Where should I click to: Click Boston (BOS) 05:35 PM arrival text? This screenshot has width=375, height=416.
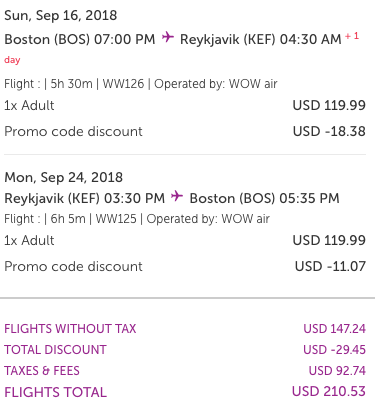264,198
